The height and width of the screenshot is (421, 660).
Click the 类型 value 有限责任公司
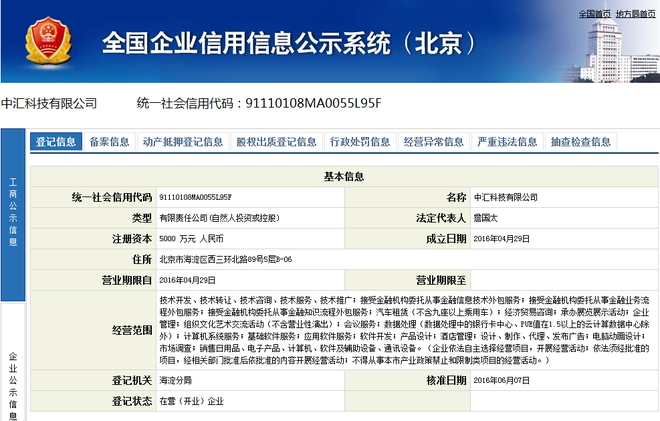219,218
